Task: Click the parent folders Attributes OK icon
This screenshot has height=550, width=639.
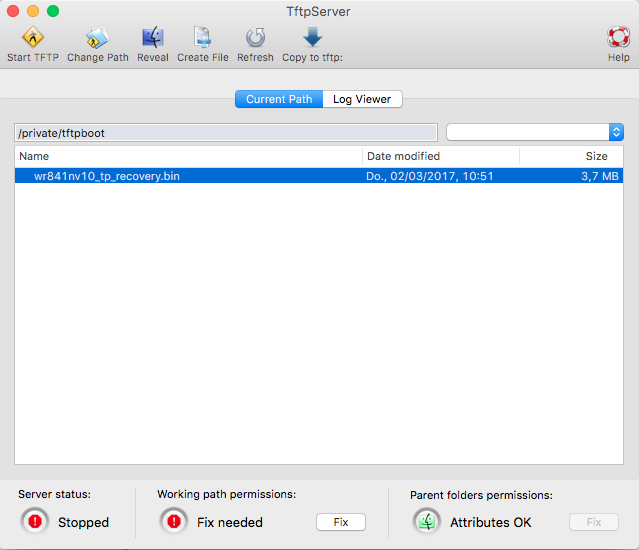Action: click(427, 521)
